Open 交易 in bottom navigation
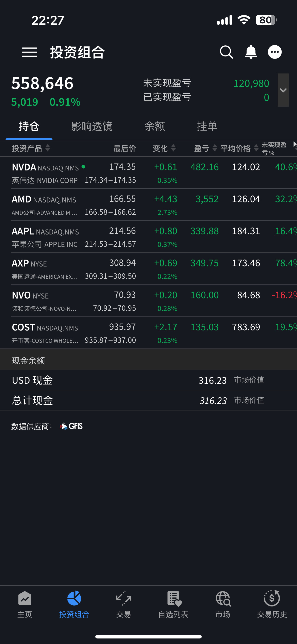Image resolution: width=297 pixels, height=644 pixels. coord(124,604)
